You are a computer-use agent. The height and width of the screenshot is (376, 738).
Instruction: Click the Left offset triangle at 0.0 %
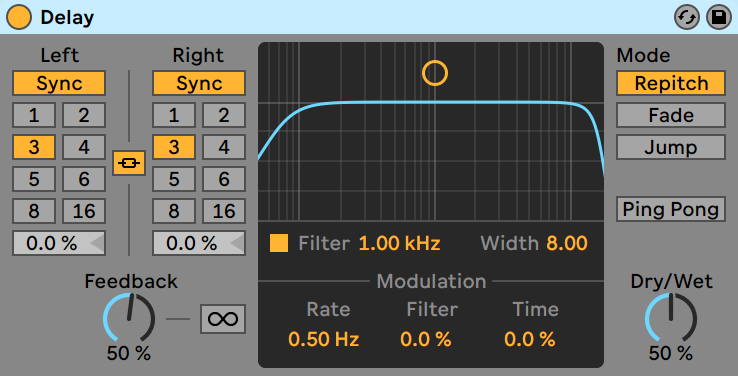pyautogui.click(x=97, y=243)
